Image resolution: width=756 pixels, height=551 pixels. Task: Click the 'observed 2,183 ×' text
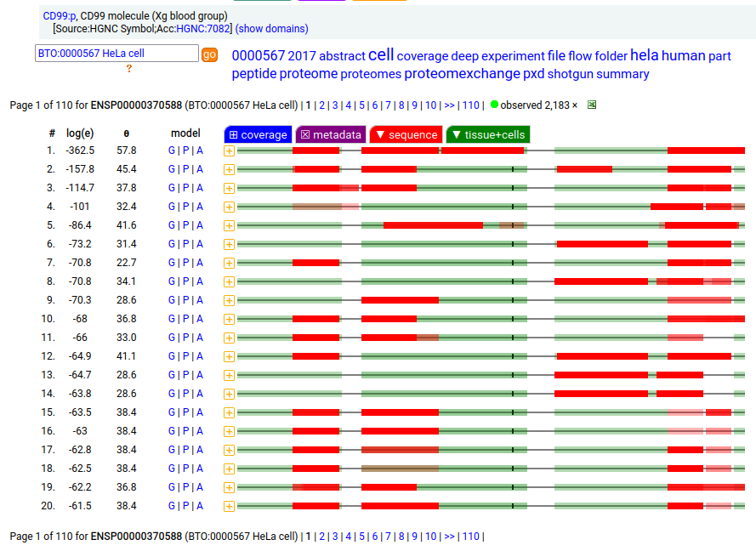538,105
